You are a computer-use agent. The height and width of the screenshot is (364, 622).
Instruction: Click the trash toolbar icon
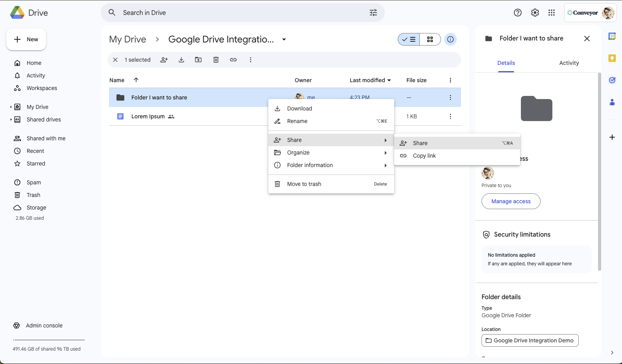tap(216, 60)
